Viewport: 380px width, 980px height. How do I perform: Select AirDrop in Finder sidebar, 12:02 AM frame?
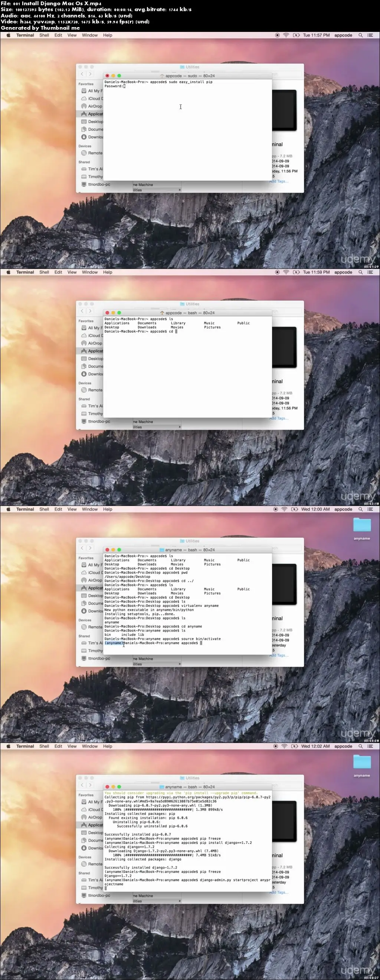click(92, 817)
